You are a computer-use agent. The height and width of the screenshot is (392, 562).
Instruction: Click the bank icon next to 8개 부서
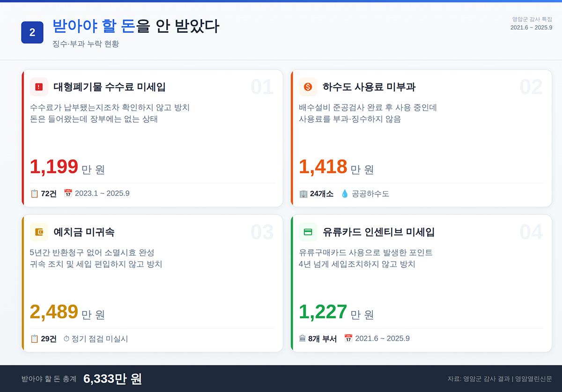(x=303, y=339)
